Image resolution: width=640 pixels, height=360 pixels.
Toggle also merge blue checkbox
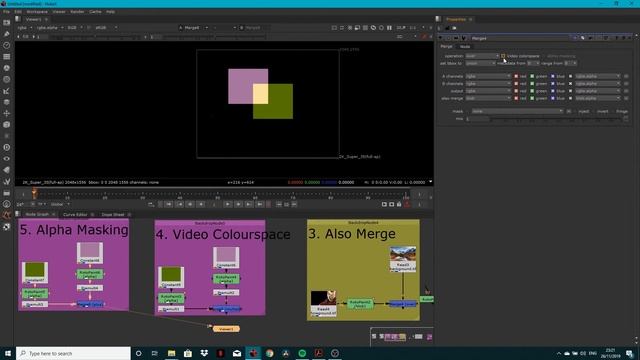point(553,98)
